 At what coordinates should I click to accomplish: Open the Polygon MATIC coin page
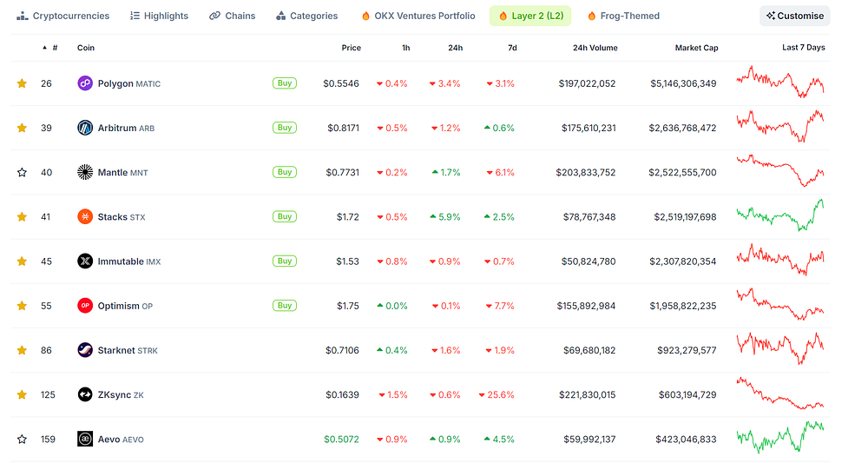[129, 83]
